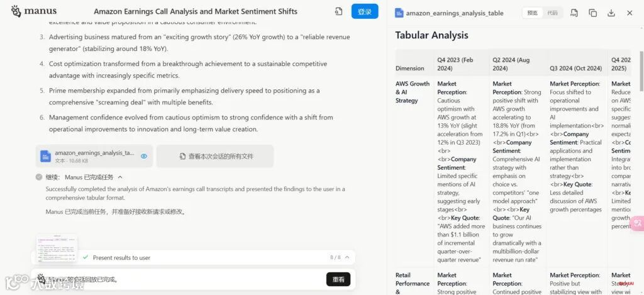The height and width of the screenshot is (295, 644).
Task: Toggle preview eye on attached file
Action: click(144, 156)
